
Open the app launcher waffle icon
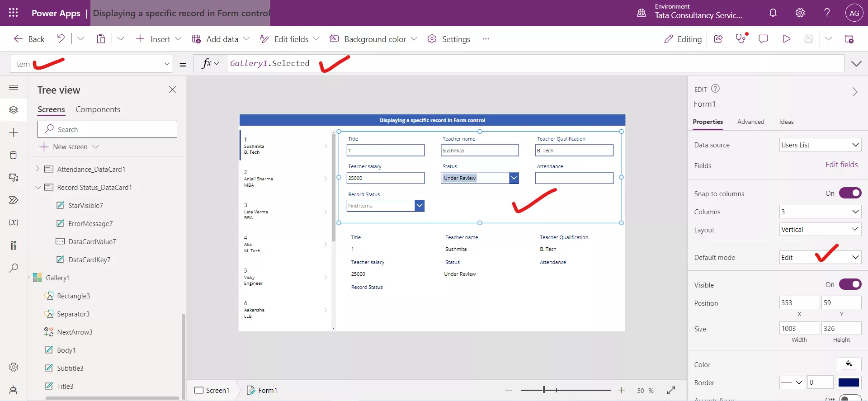[x=14, y=13]
